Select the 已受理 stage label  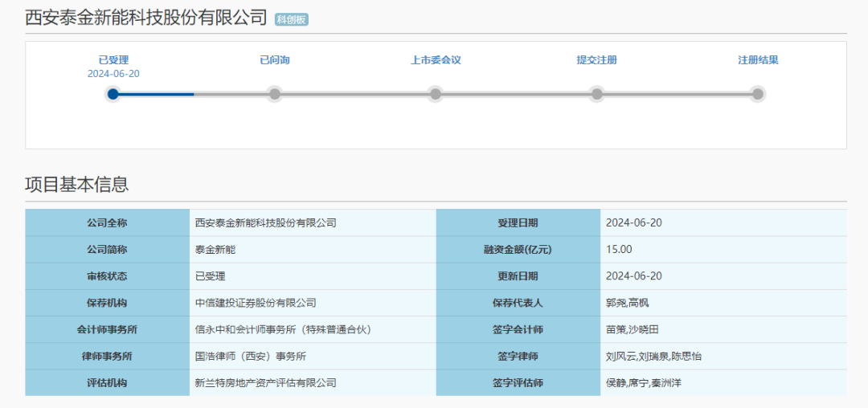(113, 60)
